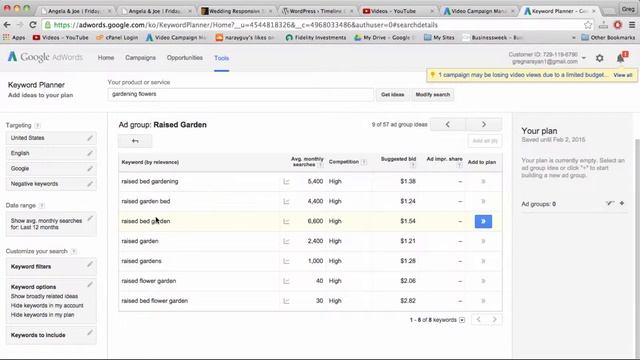
Task: Click the Modify search button
Action: (x=433, y=95)
